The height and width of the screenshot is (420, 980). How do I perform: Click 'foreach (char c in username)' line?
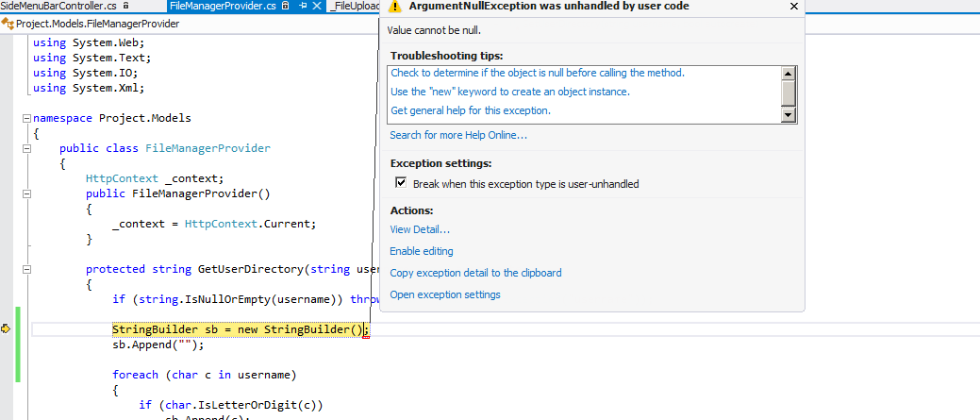[205, 375]
